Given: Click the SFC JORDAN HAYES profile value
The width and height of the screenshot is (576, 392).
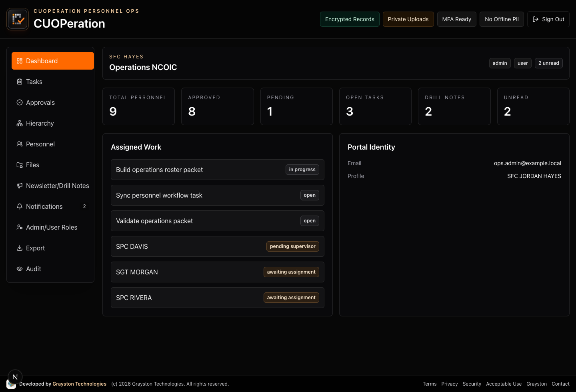Looking at the screenshot, I should pos(534,176).
